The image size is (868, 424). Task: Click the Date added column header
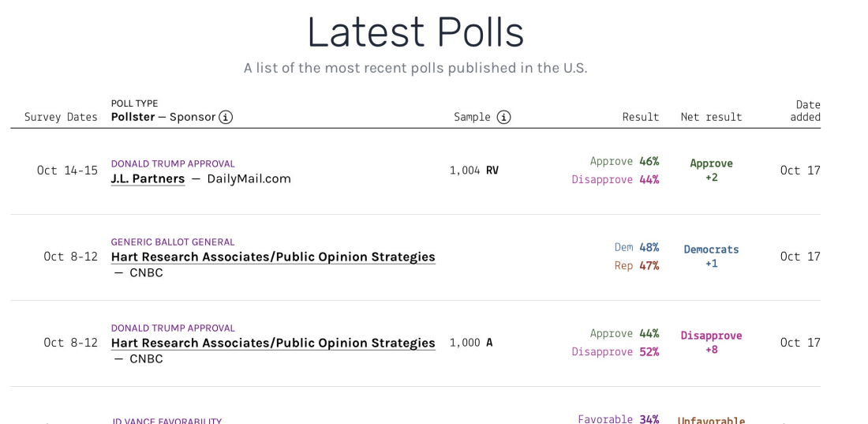[x=806, y=111]
